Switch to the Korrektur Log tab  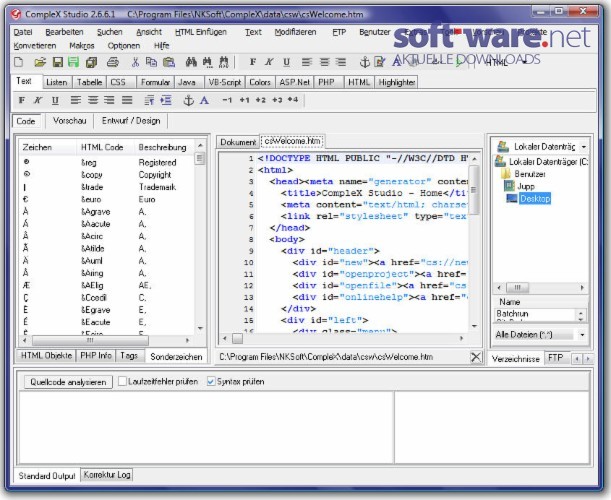[107, 475]
